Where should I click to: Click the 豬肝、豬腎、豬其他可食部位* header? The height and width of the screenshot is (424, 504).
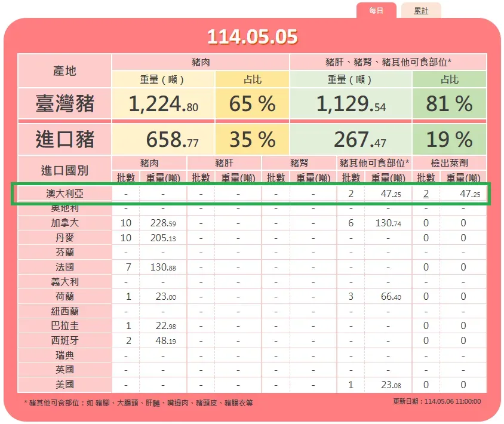point(388,62)
